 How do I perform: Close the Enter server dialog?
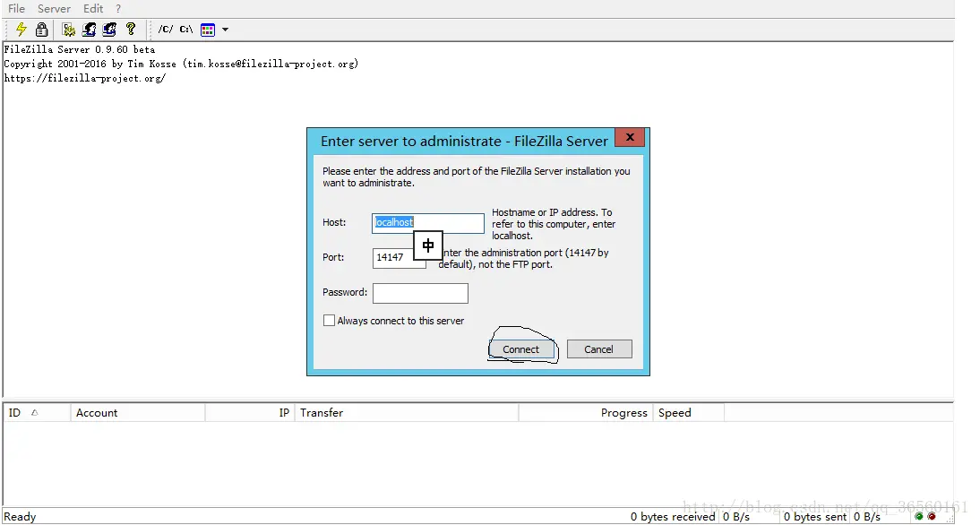pos(630,137)
